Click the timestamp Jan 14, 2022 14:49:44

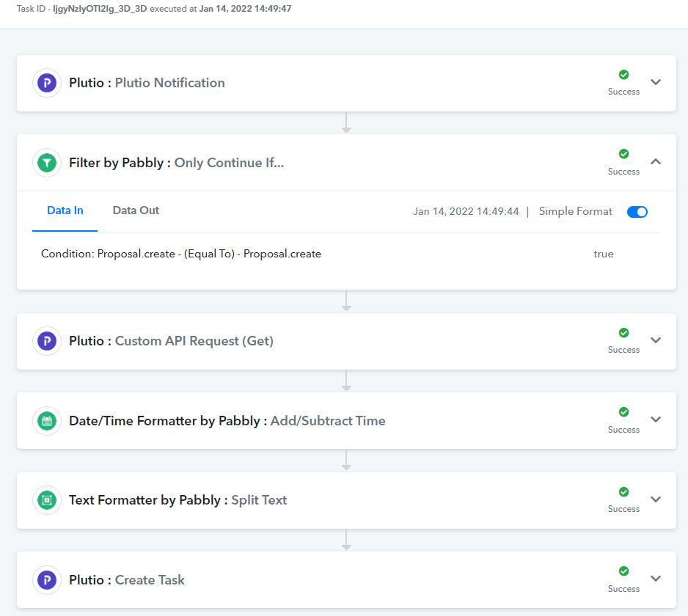coord(466,211)
